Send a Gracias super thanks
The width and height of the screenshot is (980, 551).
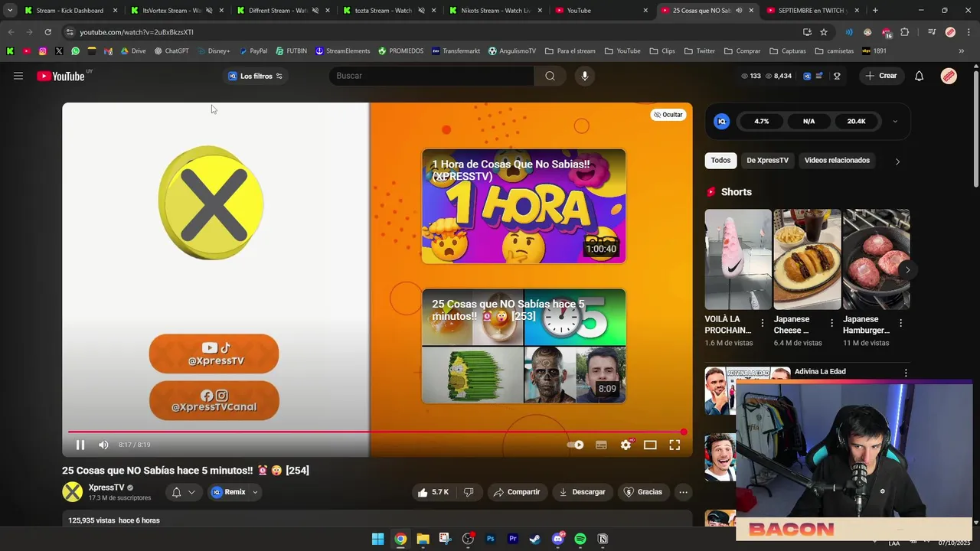[643, 492]
